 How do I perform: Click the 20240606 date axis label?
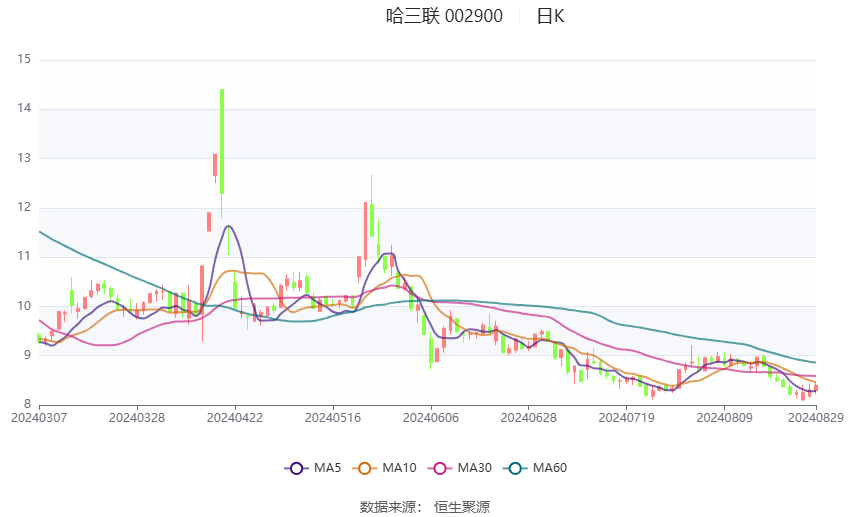(431, 418)
